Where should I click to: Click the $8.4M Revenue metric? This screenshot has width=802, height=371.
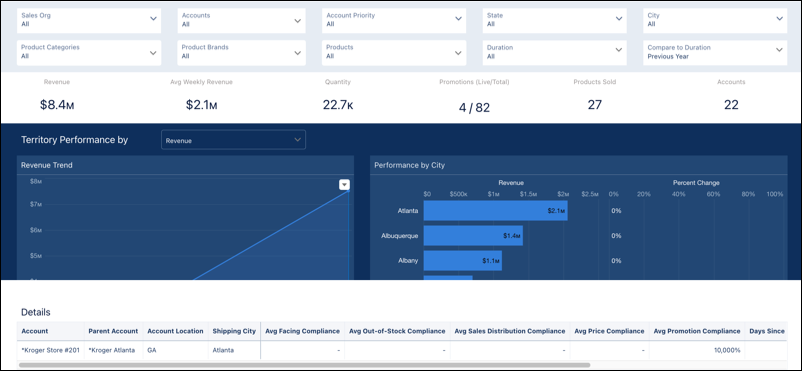(x=57, y=105)
